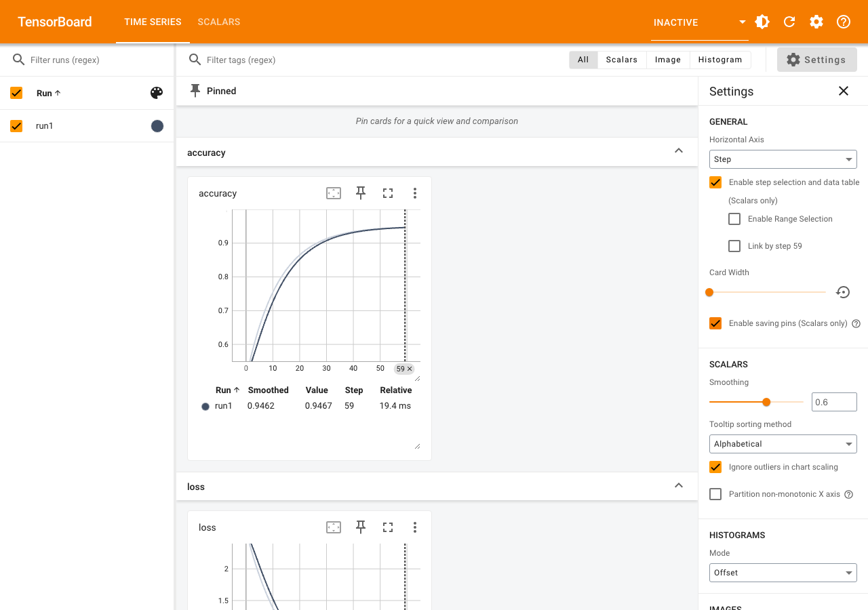This screenshot has height=610, width=868.
Task: Click the filter runs search icon
Action: (x=18, y=60)
